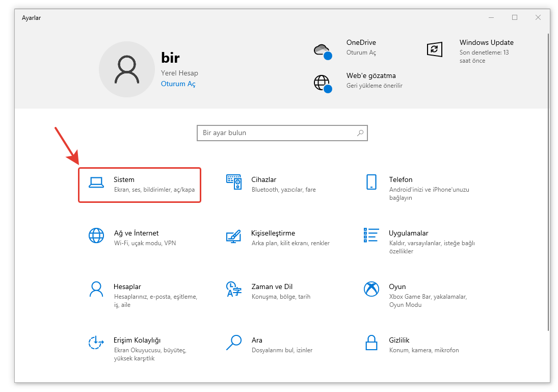This screenshot has width=558, height=392.
Task: Open Erişim Kolaylığı icon
Action: [96, 343]
